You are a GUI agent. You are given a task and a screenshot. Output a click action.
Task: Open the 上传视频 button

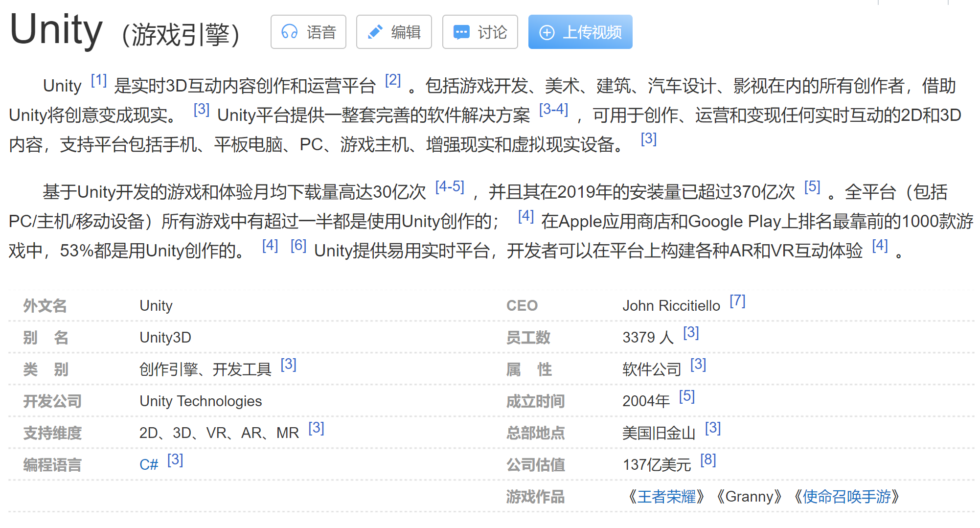[x=580, y=32]
